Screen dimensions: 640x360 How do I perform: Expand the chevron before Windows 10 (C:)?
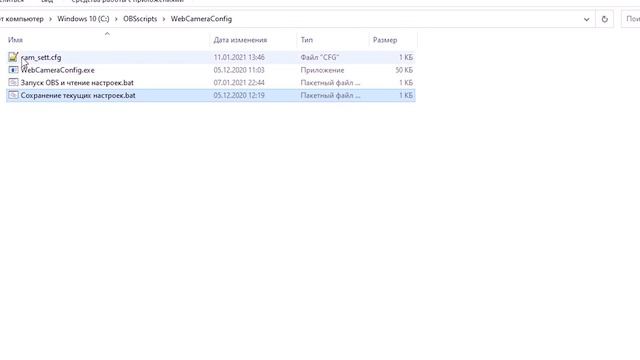pyautogui.click(x=50, y=19)
